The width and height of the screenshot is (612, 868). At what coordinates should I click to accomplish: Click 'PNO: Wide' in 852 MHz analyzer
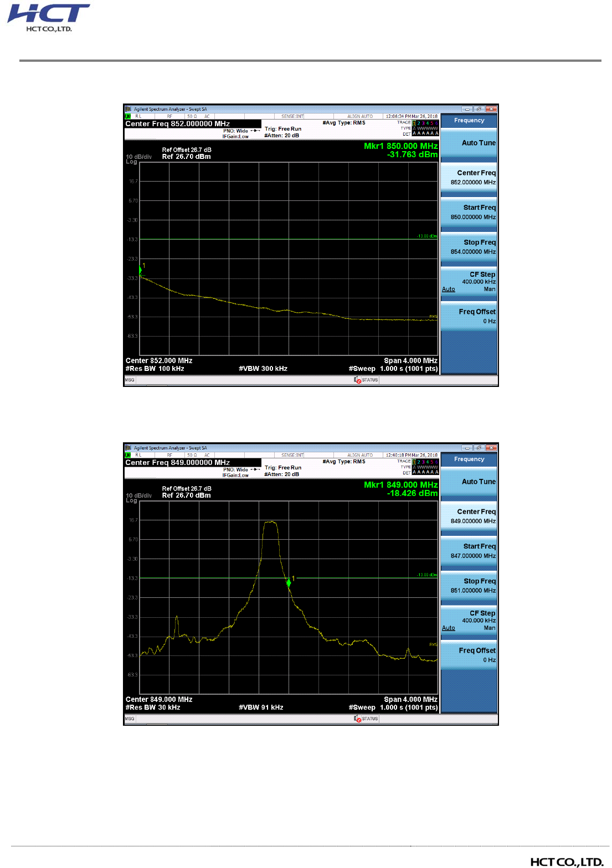(235, 131)
